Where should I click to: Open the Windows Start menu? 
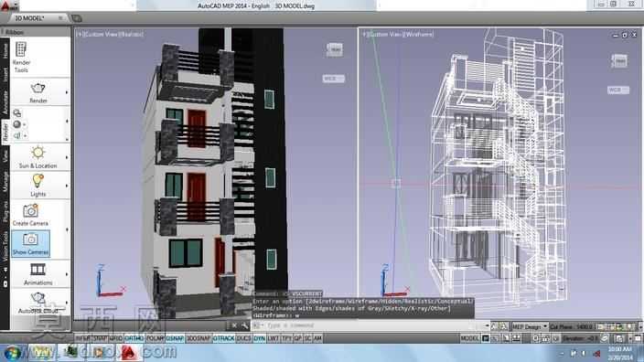point(12,353)
